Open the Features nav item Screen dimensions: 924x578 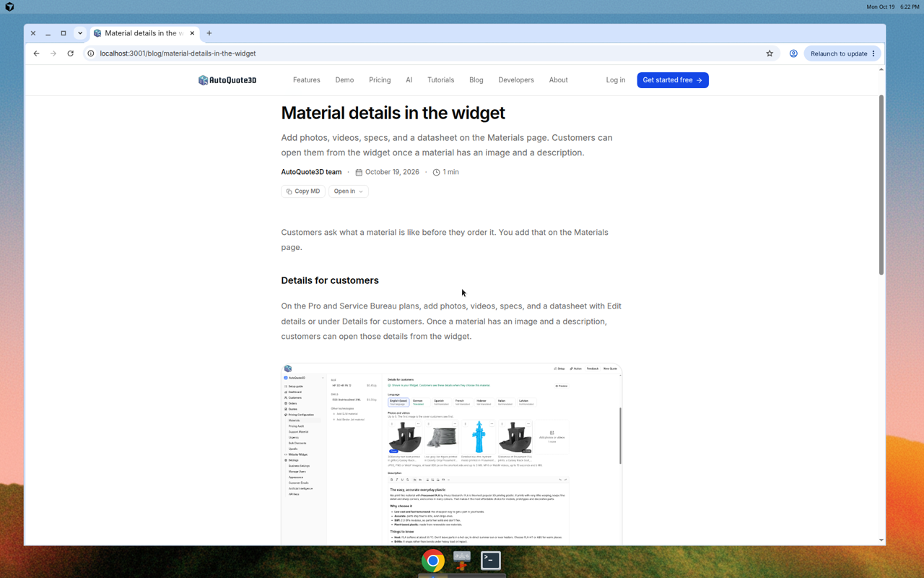306,80
